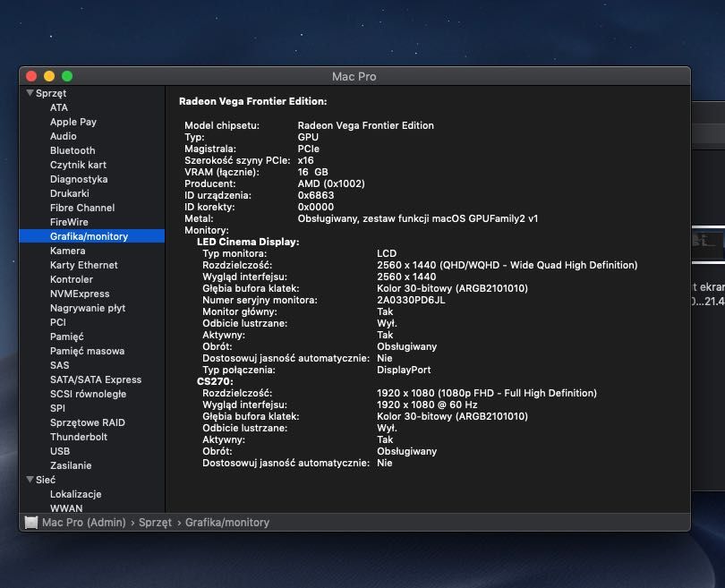Image resolution: width=725 pixels, height=588 pixels.
Task: Click device ID value 0x6863
Action: click(316, 195)
